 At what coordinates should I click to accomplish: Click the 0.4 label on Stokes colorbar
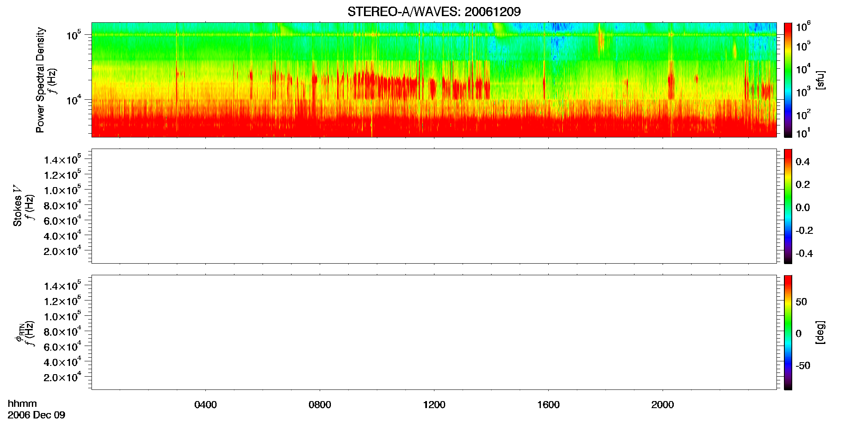click(x=803, y=162)
